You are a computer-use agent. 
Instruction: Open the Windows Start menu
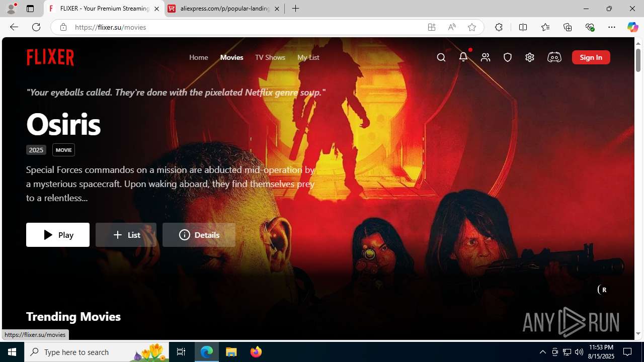(12, 352)
